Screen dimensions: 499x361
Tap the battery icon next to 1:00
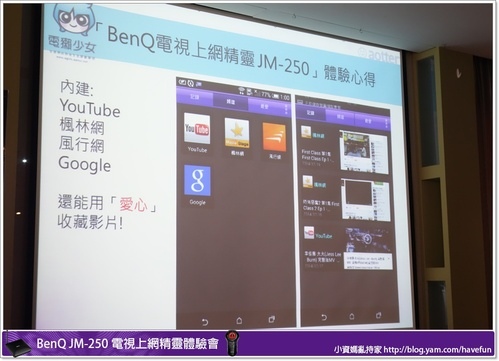[275, 96]
